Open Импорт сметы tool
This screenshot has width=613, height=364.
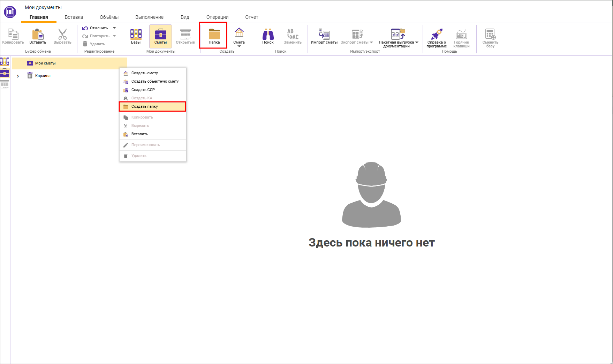(324, 36)
